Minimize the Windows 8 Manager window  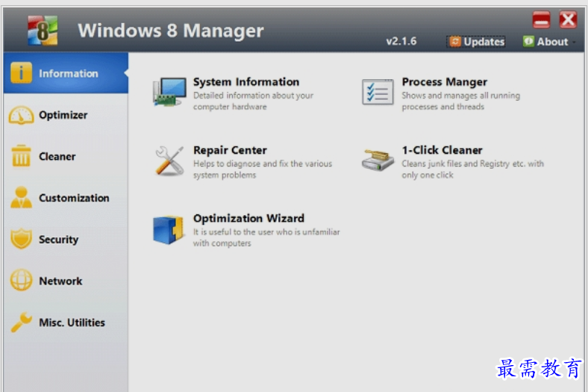tap(541, 20)
